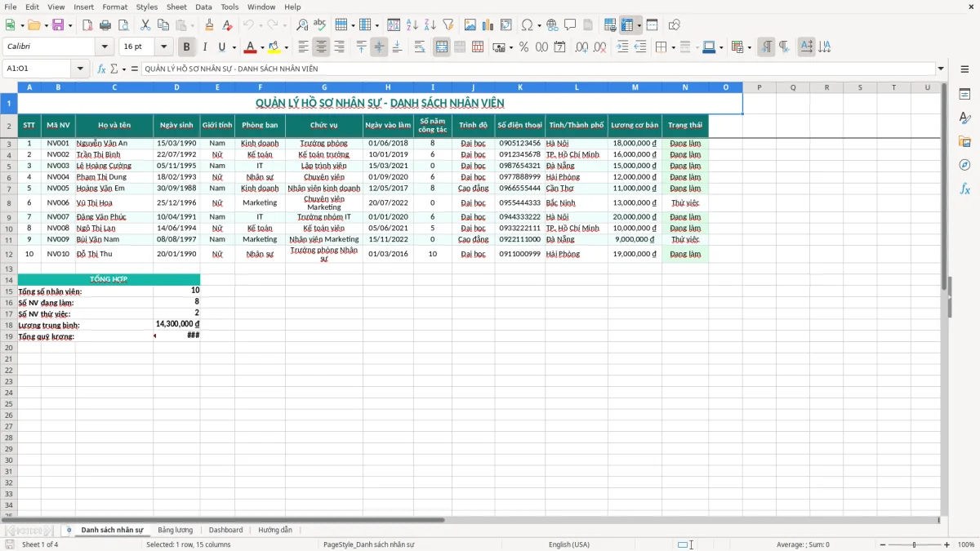Expand the formula bar
The width and height of the screenshot is (980, 551).
941,69
